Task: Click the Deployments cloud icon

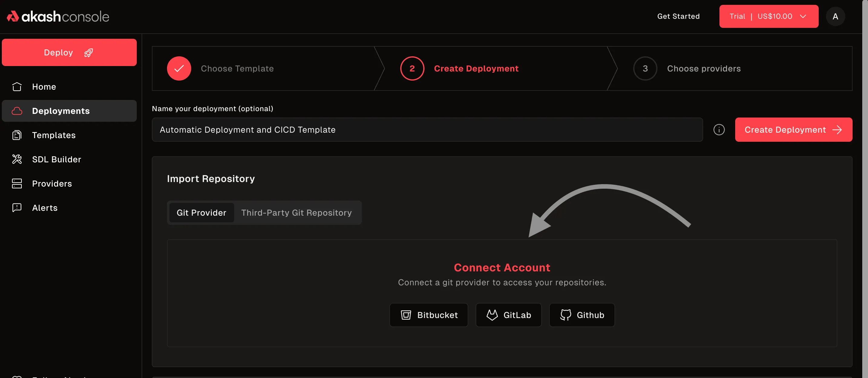Action: pyautogui.click(x=17, y=111)
